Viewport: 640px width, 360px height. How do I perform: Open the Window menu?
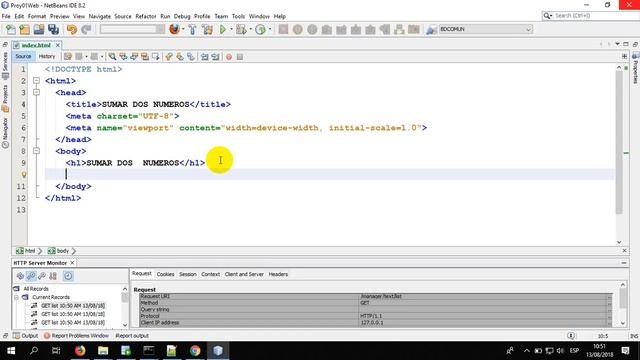259,16
